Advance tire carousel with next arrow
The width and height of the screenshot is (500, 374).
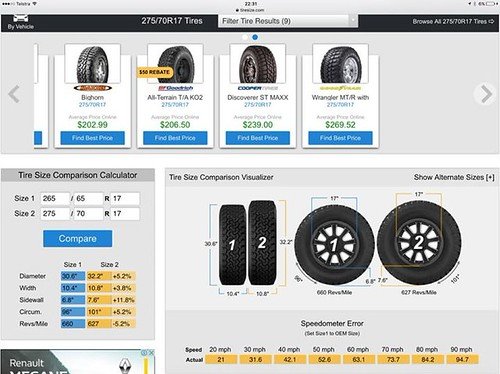pos(486,94)
